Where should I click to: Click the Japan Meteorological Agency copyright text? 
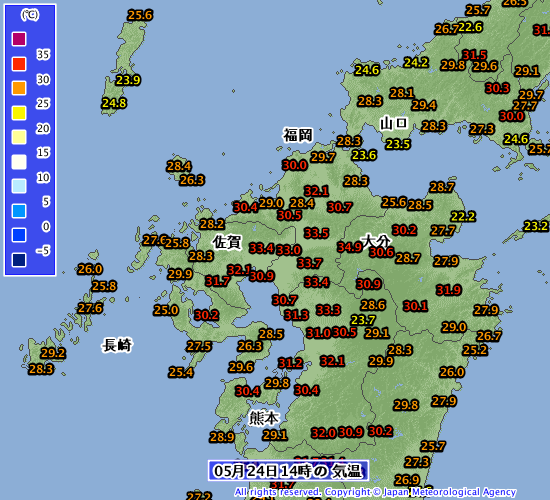[376, 492]
